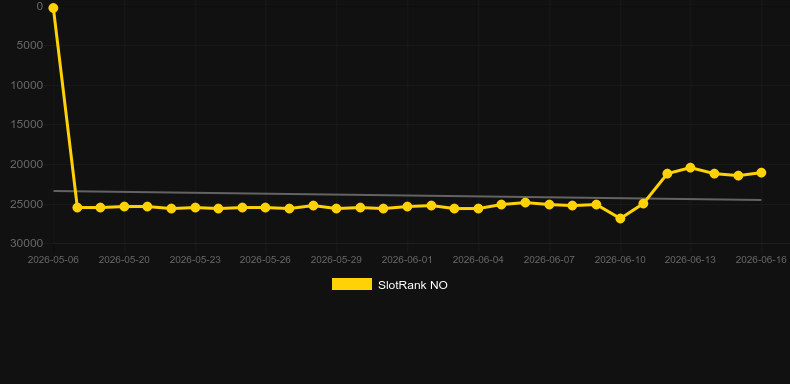Screen dimensions: 790x384
Task: Click the y-axis value 10000
Action: coord(27,85)
